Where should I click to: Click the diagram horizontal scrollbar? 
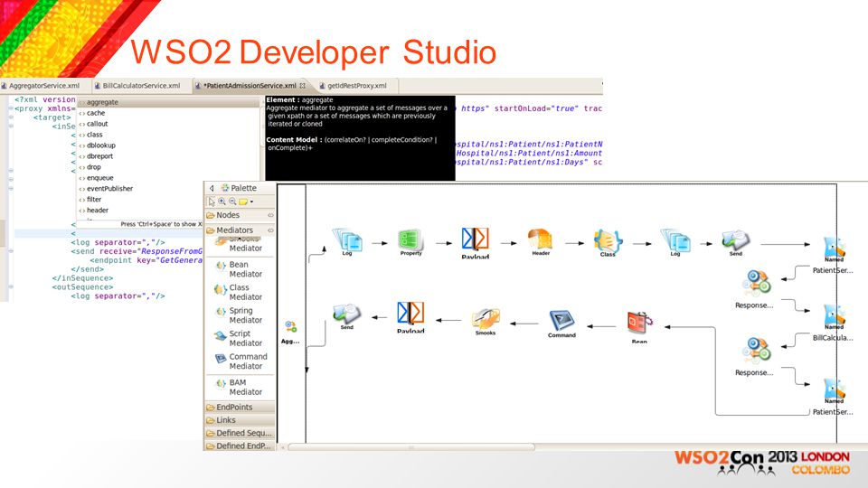pos(410,446)
